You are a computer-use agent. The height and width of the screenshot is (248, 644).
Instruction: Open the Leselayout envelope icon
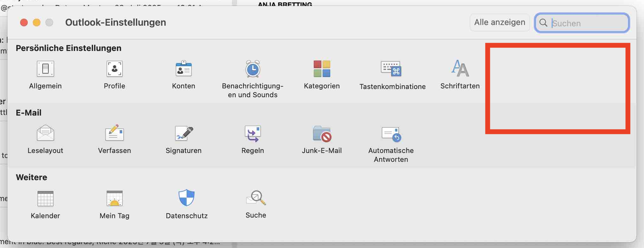tap(45, 133)
